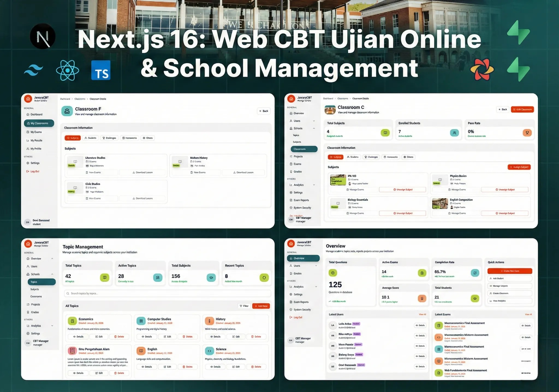Click the Tailwind CSS wave logo

pos(34,70)
